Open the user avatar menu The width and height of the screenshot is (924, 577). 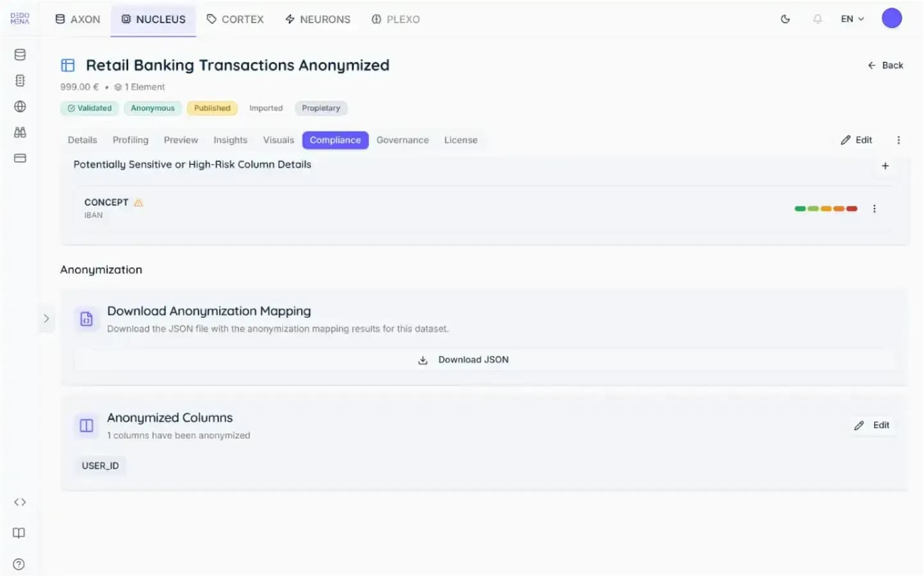click(891, 19)
